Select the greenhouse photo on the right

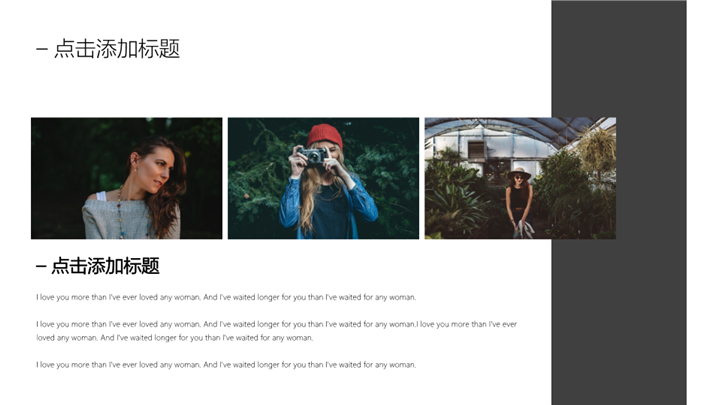pos(520,178)
